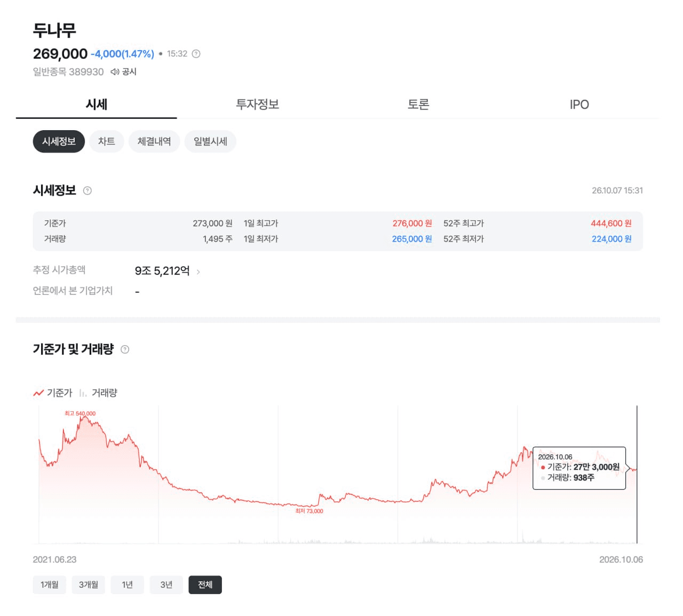
Task: Open help icon beside 기준가 및 거래량 heading
Action: pos(125,349)
